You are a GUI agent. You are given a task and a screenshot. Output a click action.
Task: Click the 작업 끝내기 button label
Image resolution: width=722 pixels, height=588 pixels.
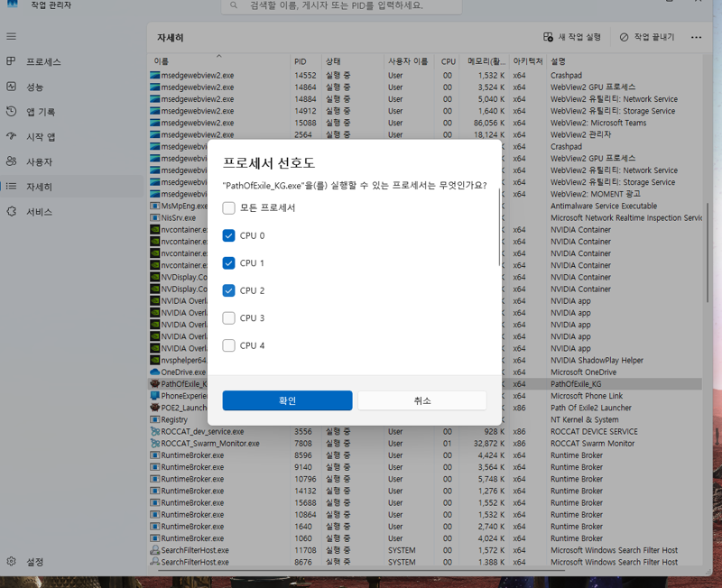tap(653, 37)
